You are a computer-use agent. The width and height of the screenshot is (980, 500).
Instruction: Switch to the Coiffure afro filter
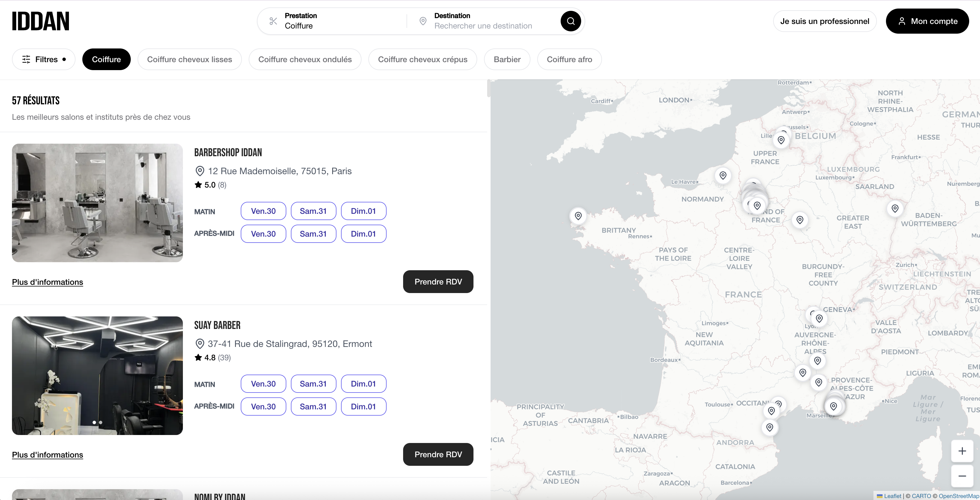[569, 59]
